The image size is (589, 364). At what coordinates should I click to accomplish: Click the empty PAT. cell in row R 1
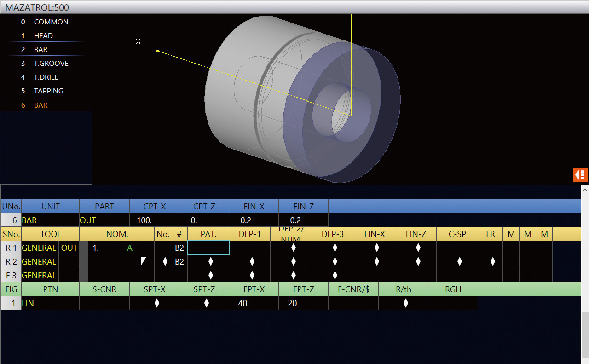pos(208,248)
